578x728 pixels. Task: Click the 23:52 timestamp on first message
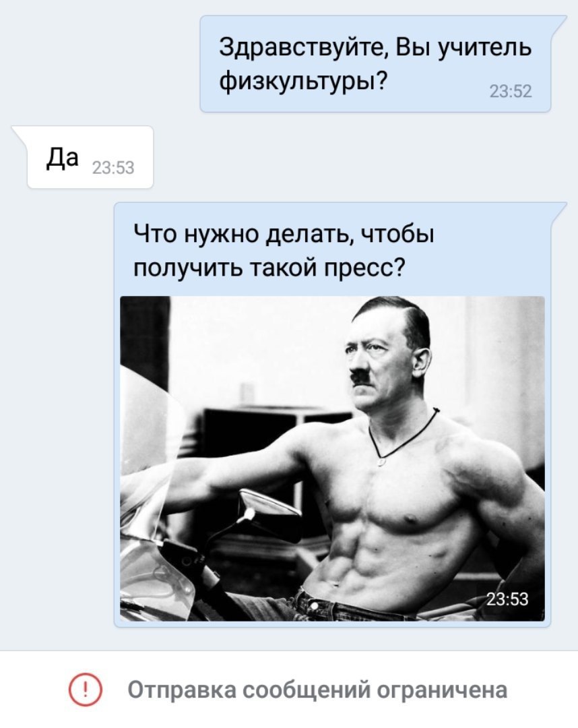pos(510,92)
